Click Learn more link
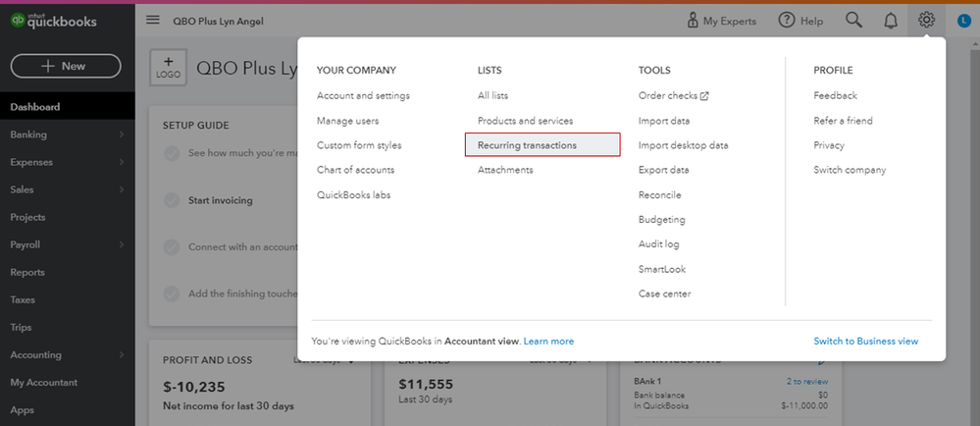Viewport: 980px width, 426px height. (548, 341)
